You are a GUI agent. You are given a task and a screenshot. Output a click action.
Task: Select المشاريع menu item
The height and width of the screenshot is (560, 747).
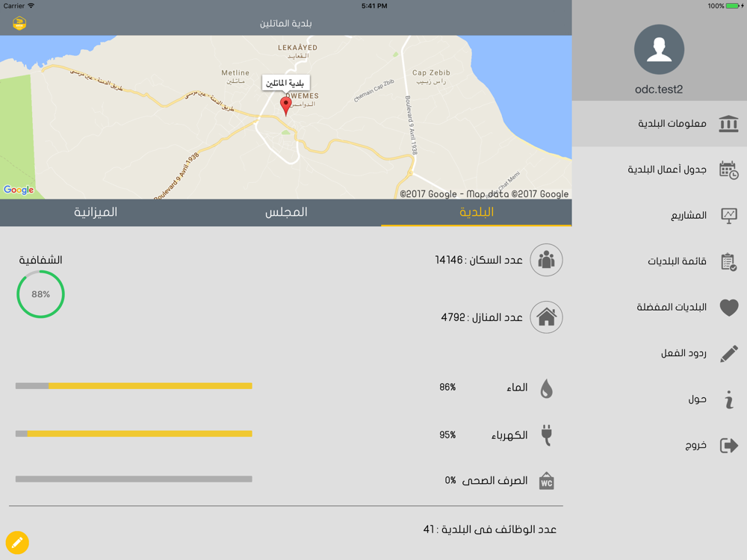point(660,216)
